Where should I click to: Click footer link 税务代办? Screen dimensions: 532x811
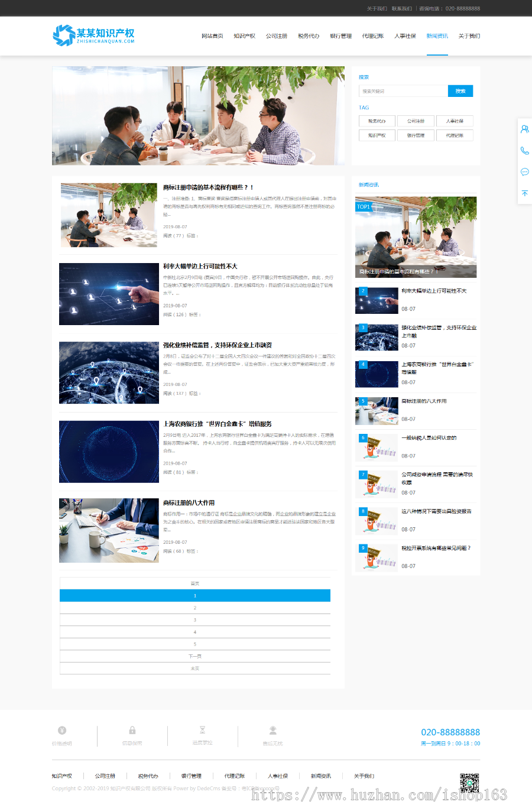pyautogui.click(x=148, y=776)
